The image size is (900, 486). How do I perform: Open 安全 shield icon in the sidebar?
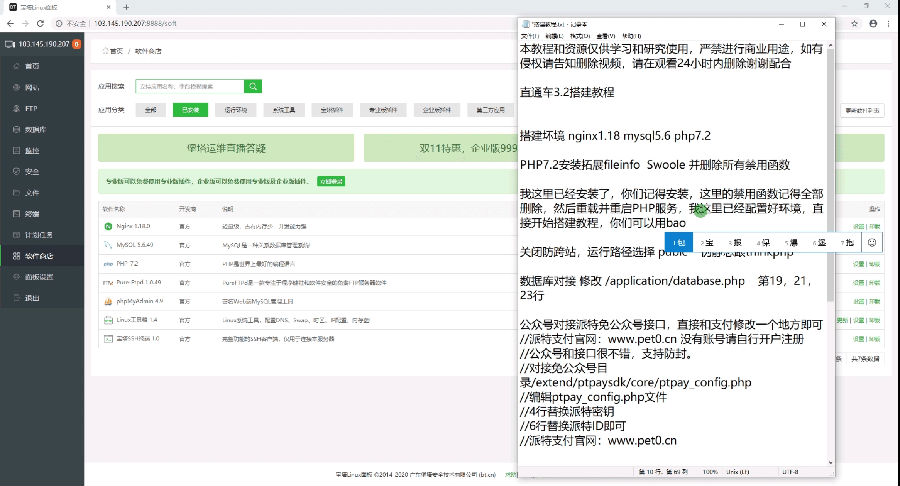17,172
